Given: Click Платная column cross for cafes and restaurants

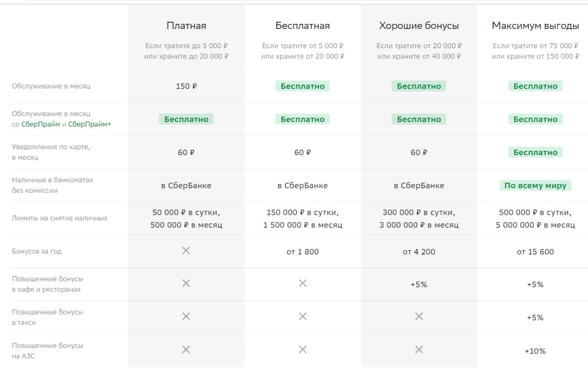Looking at the screenshot, I should (186, 284).
